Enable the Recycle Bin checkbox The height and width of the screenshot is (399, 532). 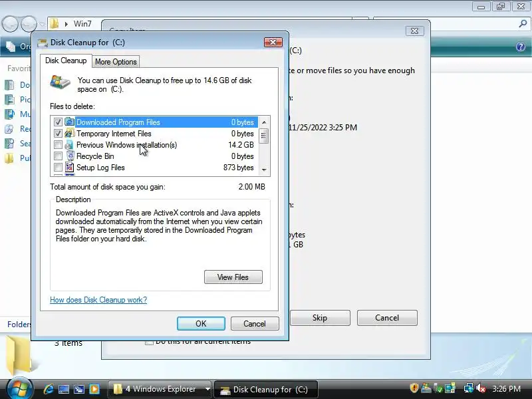(x=58, y=156)
